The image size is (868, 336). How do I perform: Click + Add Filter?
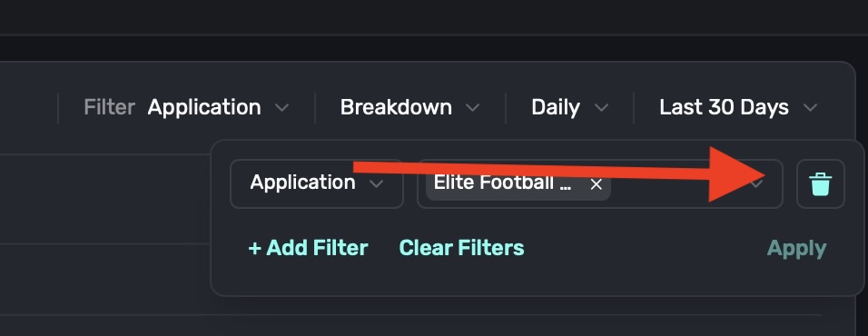click(308, 248)
